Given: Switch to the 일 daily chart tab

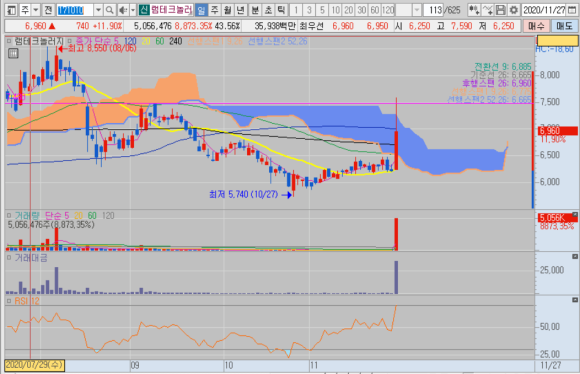Looking at the screenshot, I should [201, 10].
